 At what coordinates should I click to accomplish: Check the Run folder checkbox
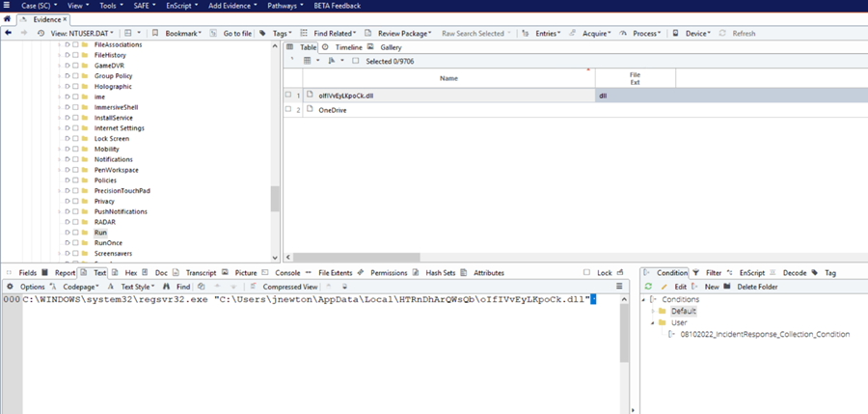[75, 233]
